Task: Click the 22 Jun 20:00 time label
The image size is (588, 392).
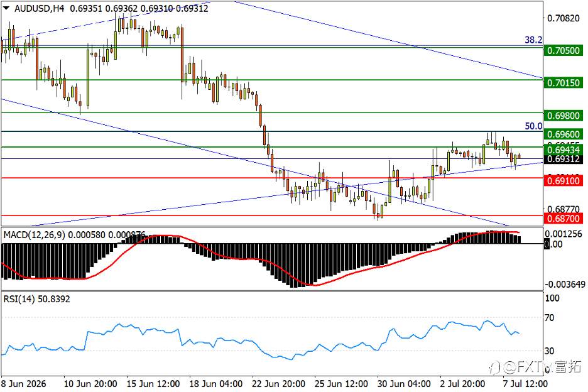Action: pyautogui.click(x=278, y=384)
